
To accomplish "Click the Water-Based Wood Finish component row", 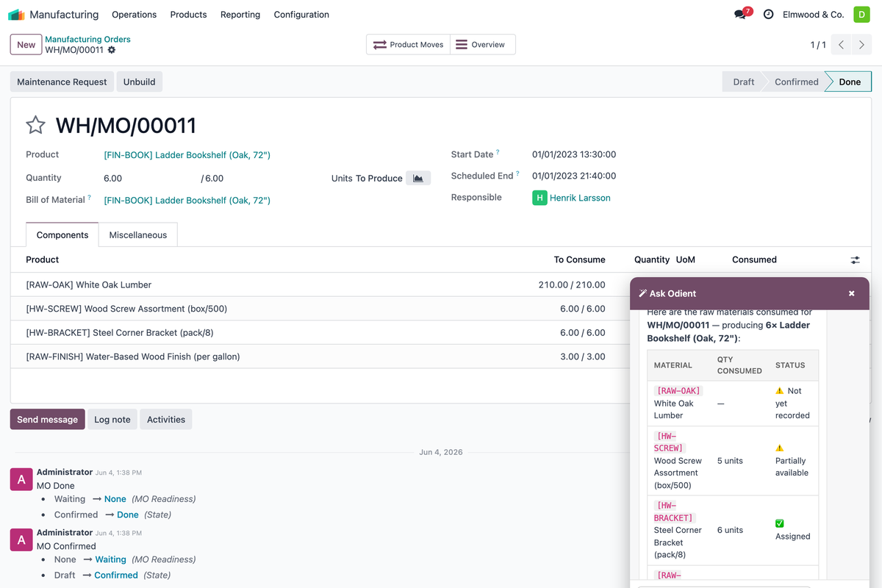I will 320,356.
